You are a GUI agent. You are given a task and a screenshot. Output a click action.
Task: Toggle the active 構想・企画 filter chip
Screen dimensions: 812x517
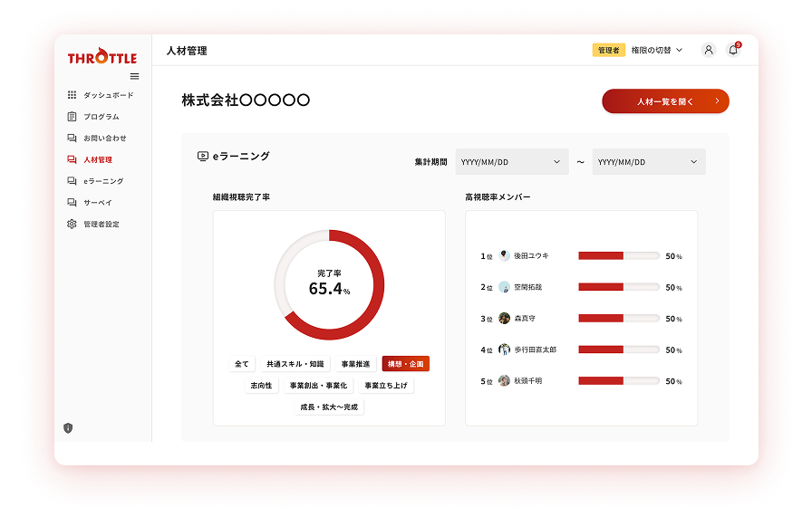point(405,364)
